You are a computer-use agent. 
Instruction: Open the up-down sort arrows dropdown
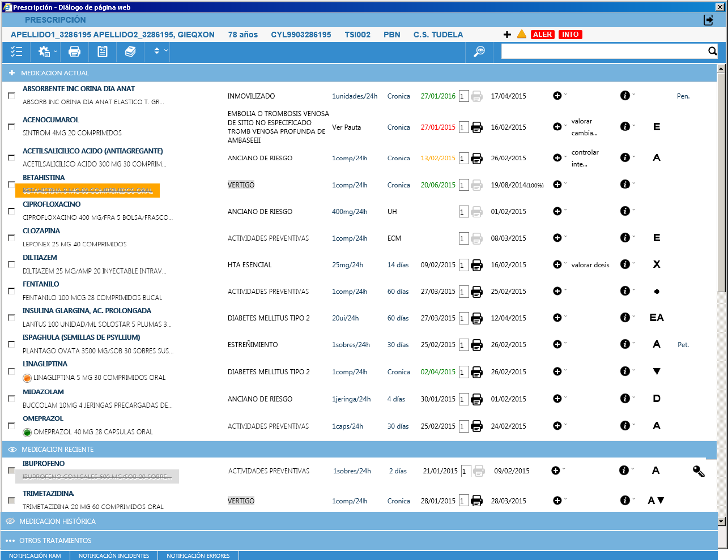[x=160, y=51]
